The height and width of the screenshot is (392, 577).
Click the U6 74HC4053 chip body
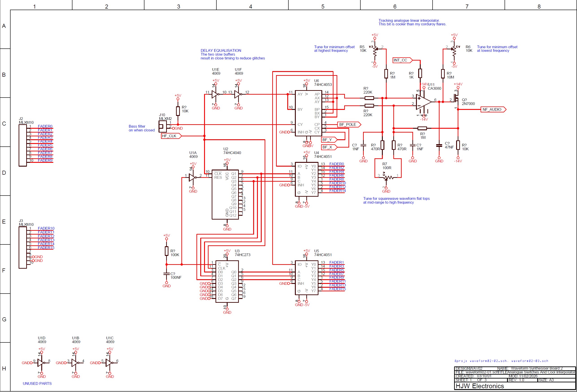[308, 113]
